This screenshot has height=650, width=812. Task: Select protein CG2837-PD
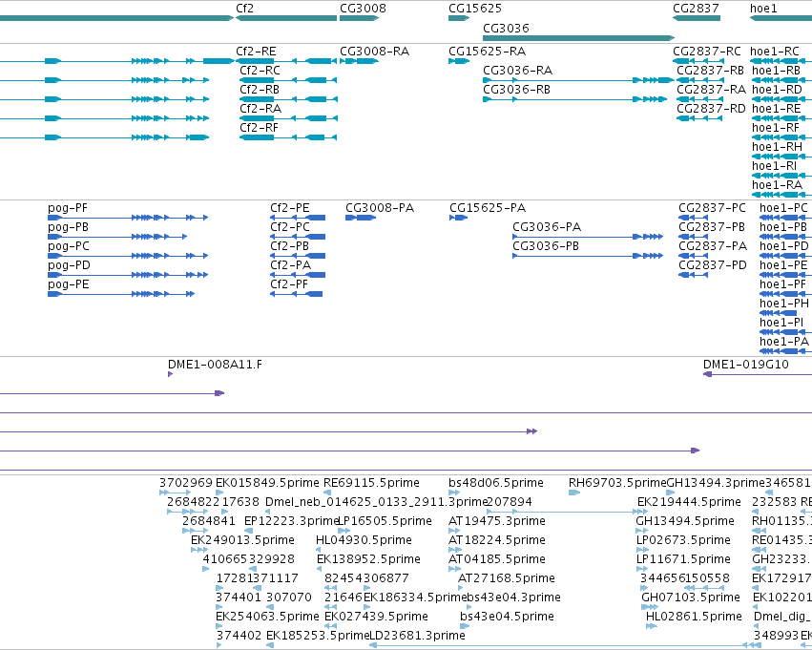pos(694,275)
